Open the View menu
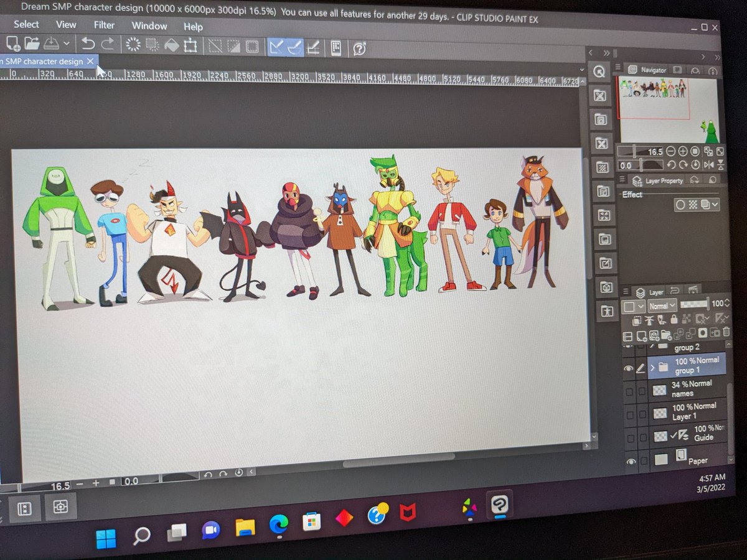The height and width of the screenshot is (560, 747). point(66,25)
